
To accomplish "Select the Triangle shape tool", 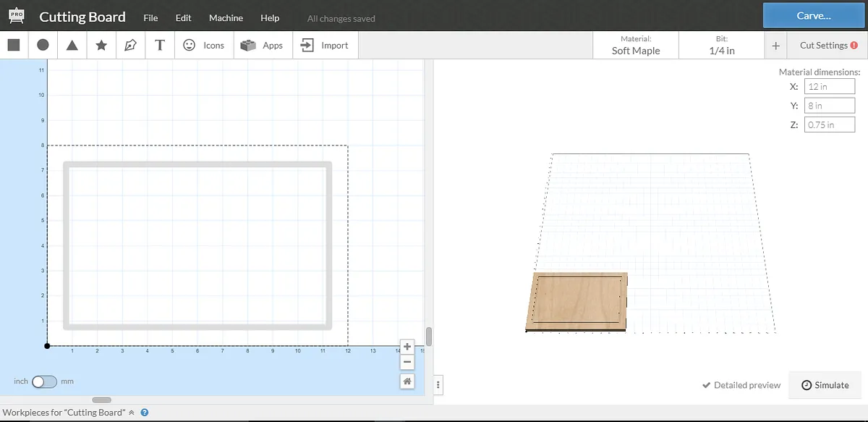I will [x=72, y=45].
